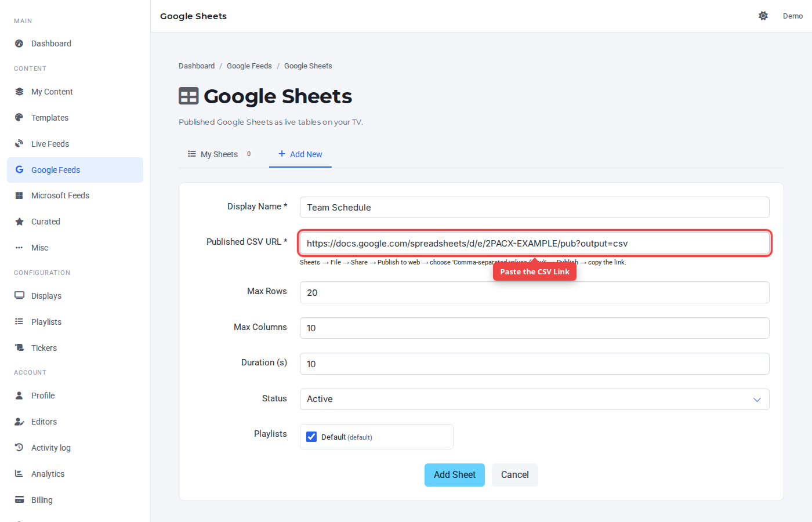Click the Analytics chart icon
Screen dimensions: 812x522
19,474
